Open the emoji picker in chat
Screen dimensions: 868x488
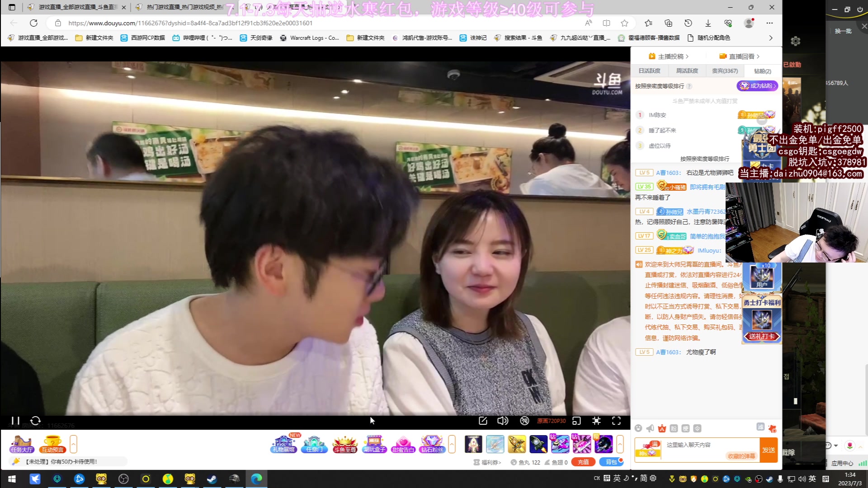tap(638, 428)
